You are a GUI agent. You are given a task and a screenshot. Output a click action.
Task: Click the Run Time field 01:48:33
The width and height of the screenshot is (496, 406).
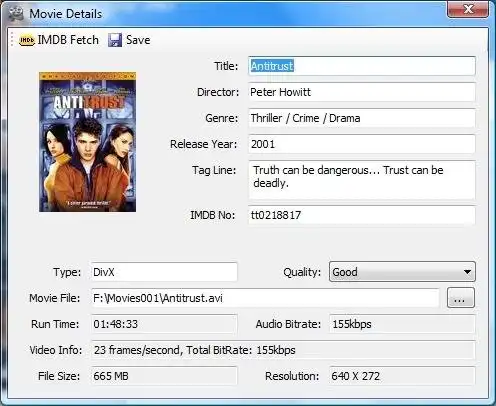(x=164, y=324)
